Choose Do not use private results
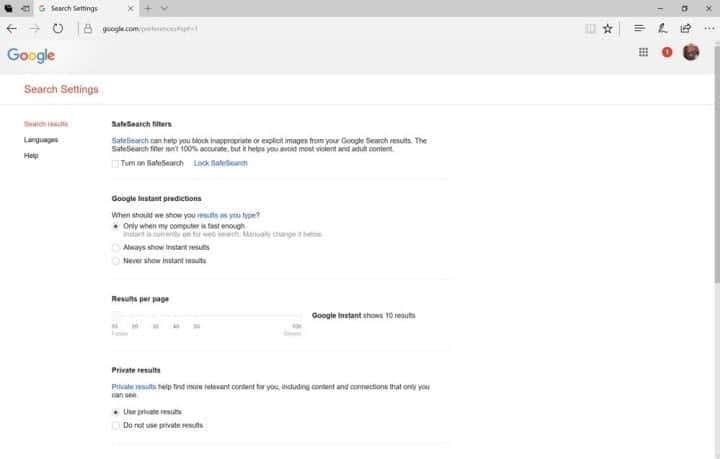720x459 pixels. click(x=116, y=425)
